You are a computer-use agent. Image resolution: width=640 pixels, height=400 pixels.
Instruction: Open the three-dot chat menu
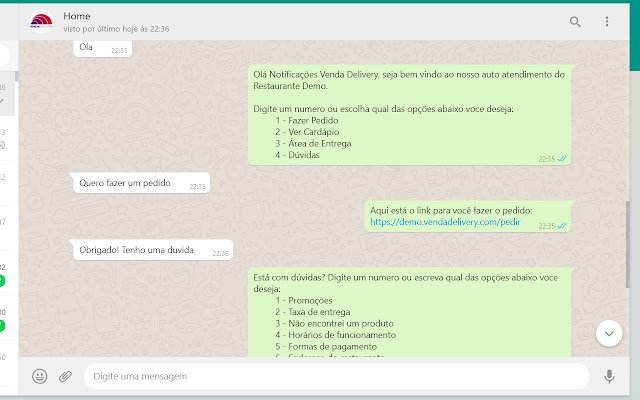pos(607,21)
